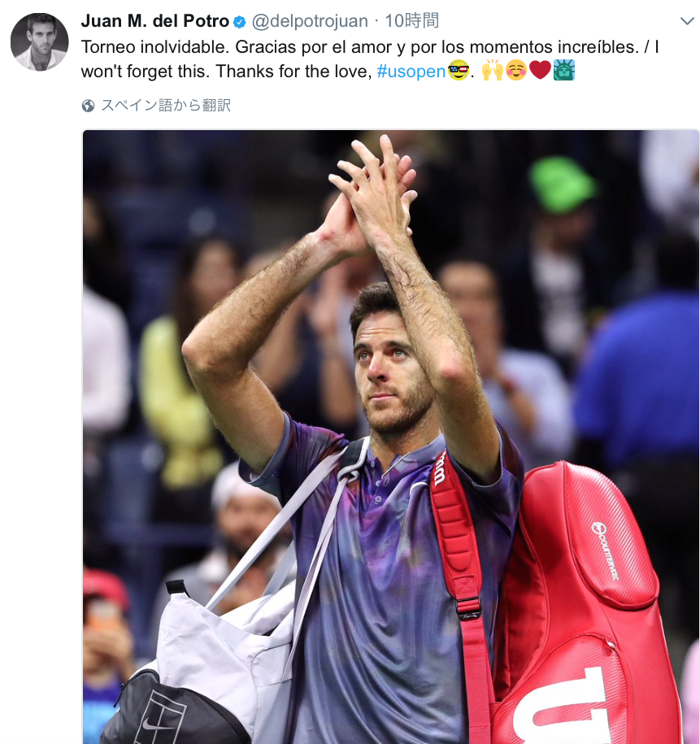Click the 10時間 tweet timestamp
Image resolution: width=700 pixels, height=744 pixels.
[411, 21]
